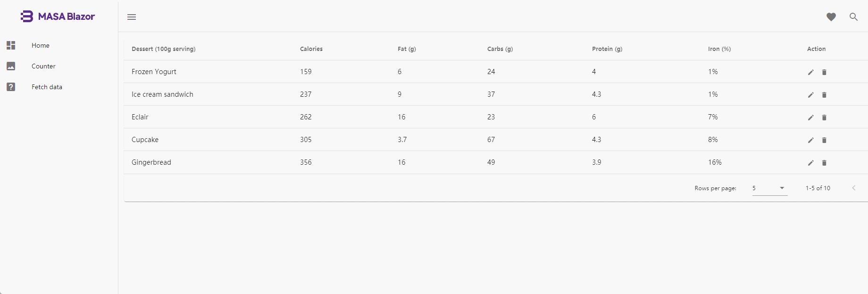Delete the Cupcake row
868x294 pixels.
824,140
